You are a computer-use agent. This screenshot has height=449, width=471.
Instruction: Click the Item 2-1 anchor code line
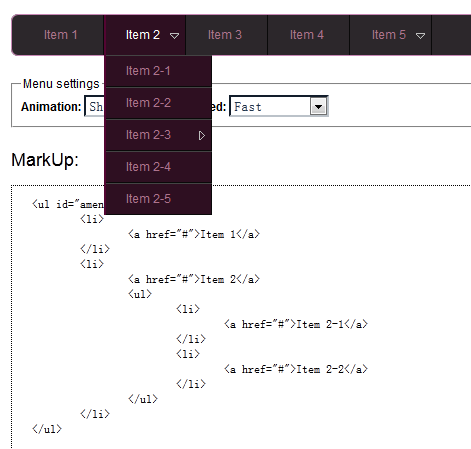point(296,324)
